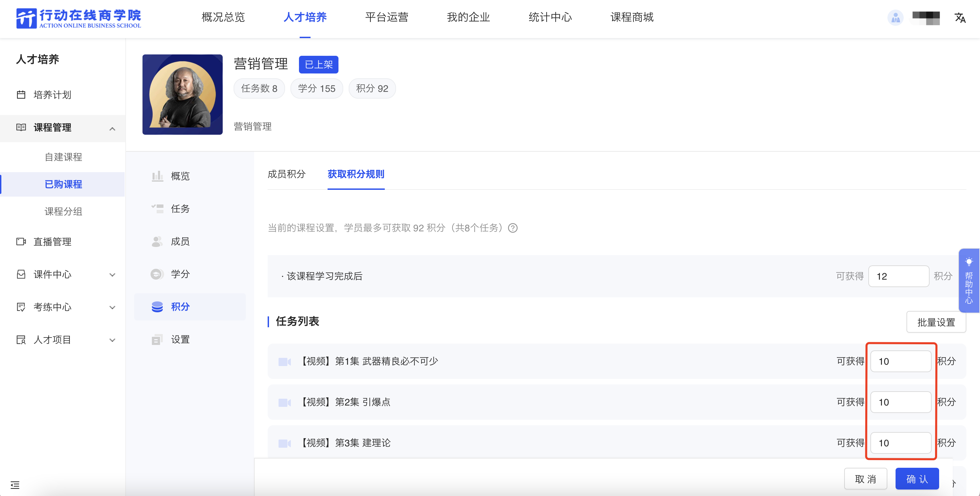Viewport: 980px width, 496px height.
Task: Click the 取消 button
Action: (866, 479)
